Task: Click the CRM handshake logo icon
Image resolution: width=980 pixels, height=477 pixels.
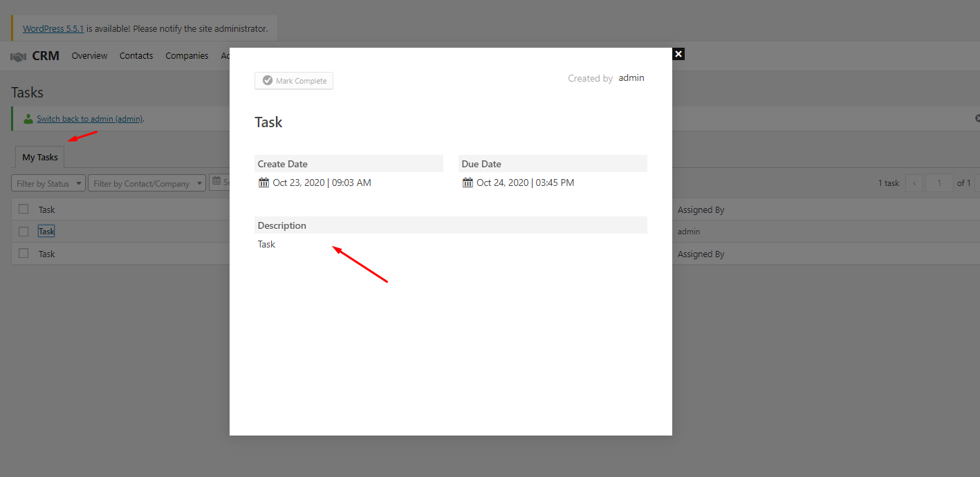Action: [x=17, y=55]
